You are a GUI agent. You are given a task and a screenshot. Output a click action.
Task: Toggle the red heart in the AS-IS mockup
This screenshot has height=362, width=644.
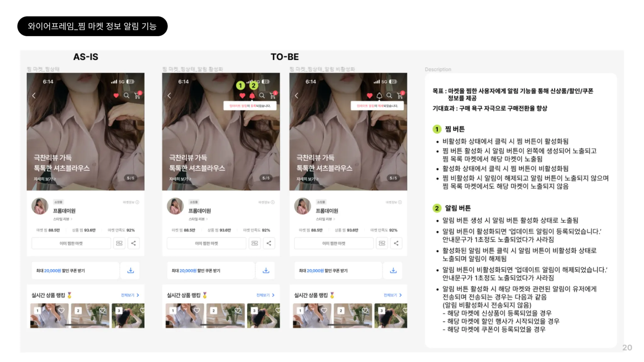click(x=116, y=96)
